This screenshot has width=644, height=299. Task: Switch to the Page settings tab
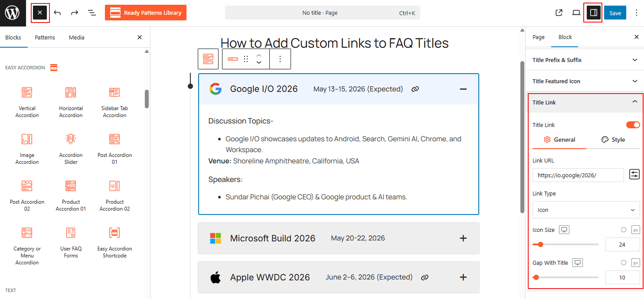tap(538, 37)
